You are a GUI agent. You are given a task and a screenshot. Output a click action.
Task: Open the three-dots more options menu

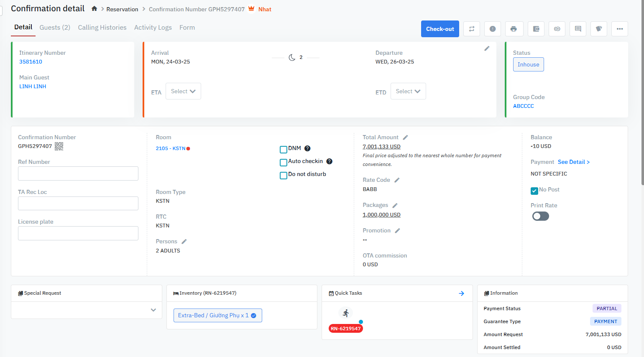pos(620,29)
